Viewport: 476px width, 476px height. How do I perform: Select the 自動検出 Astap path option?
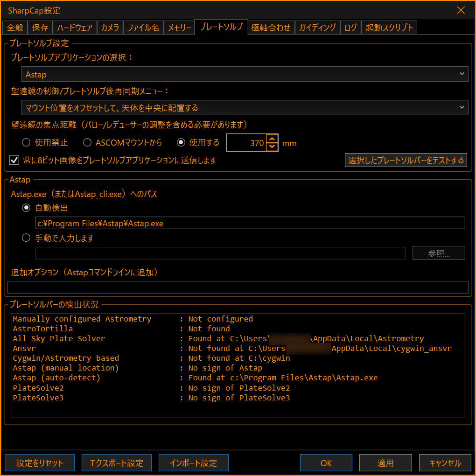[x=45, y=208]
